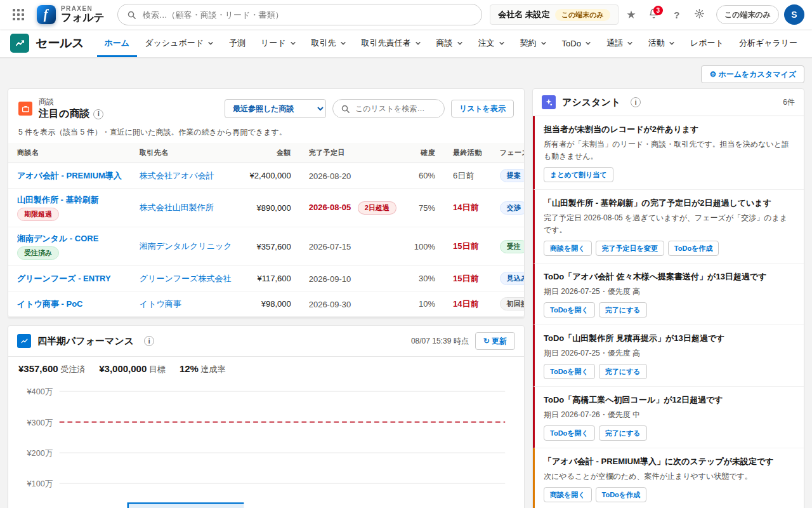Click the global search field
This screenshot has width=812, height=508.
tap(299, 15)
